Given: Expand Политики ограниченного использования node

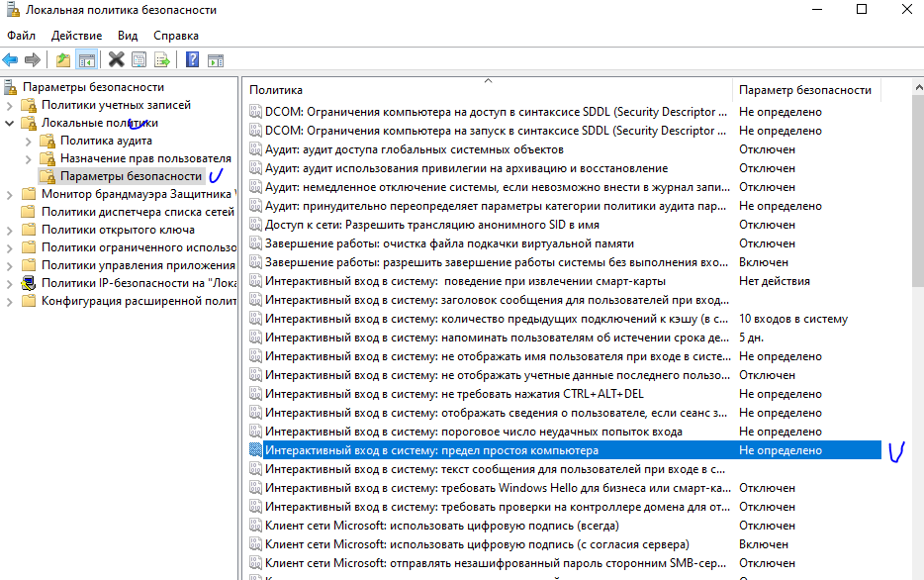Looking at the screenshot, I should (10, 248).
